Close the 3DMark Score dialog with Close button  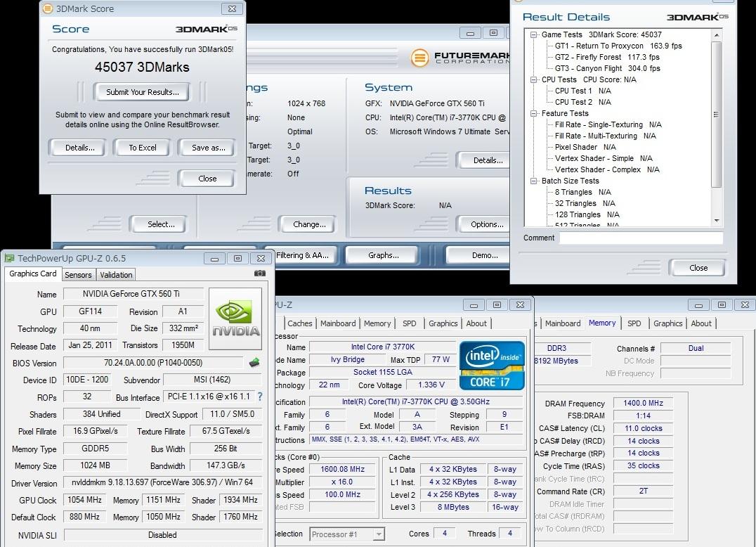(207, 179)
